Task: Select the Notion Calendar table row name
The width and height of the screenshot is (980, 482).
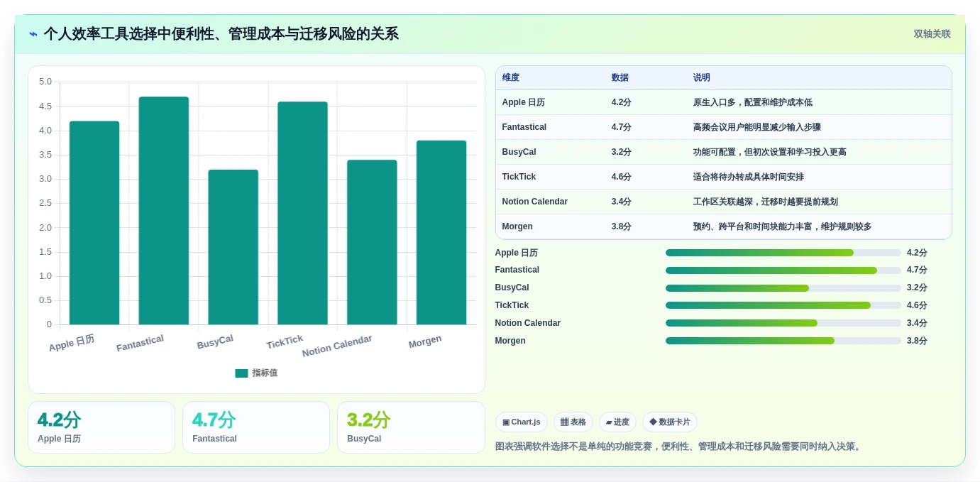Action: tap(535, 202)
